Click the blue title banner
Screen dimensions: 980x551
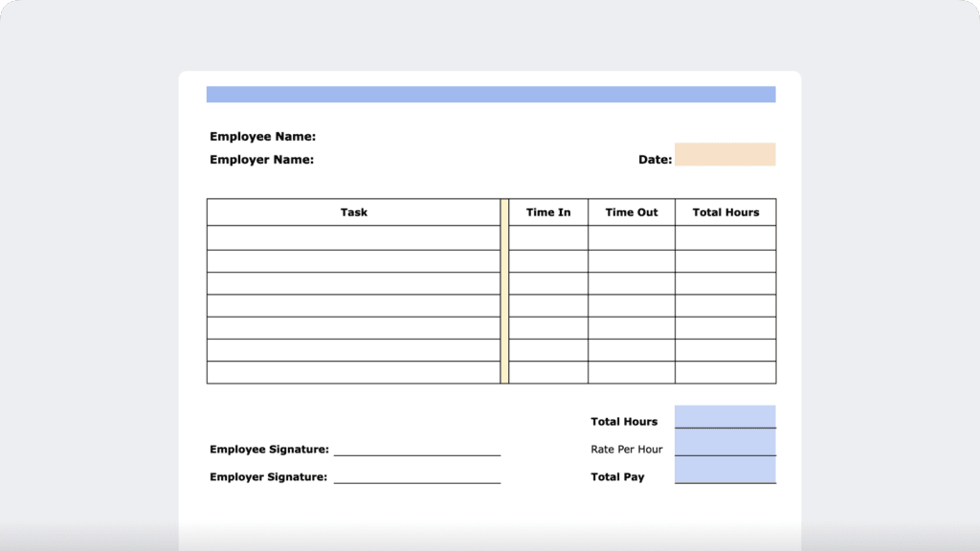490,94
